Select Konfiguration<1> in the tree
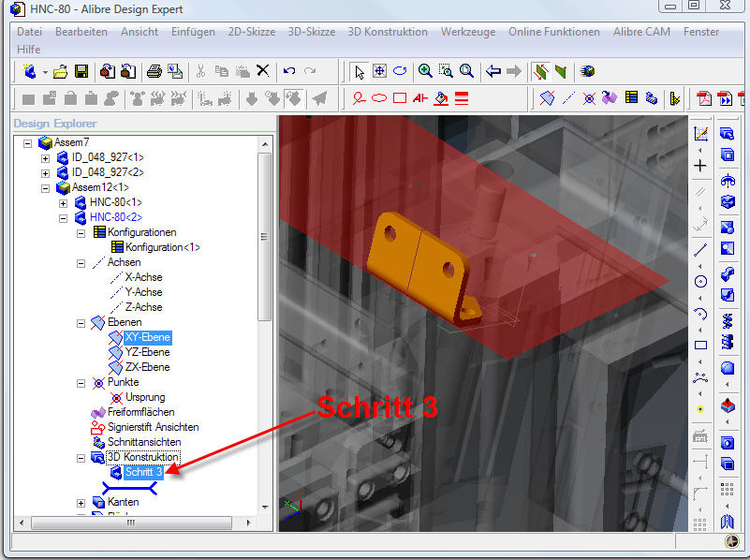 (163, 247)
